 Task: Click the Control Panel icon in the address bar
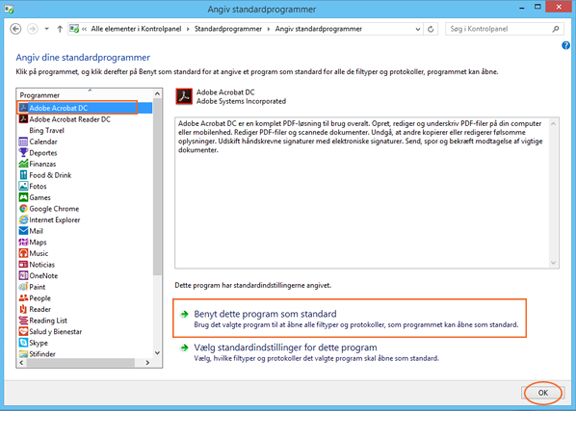[74, 29]
